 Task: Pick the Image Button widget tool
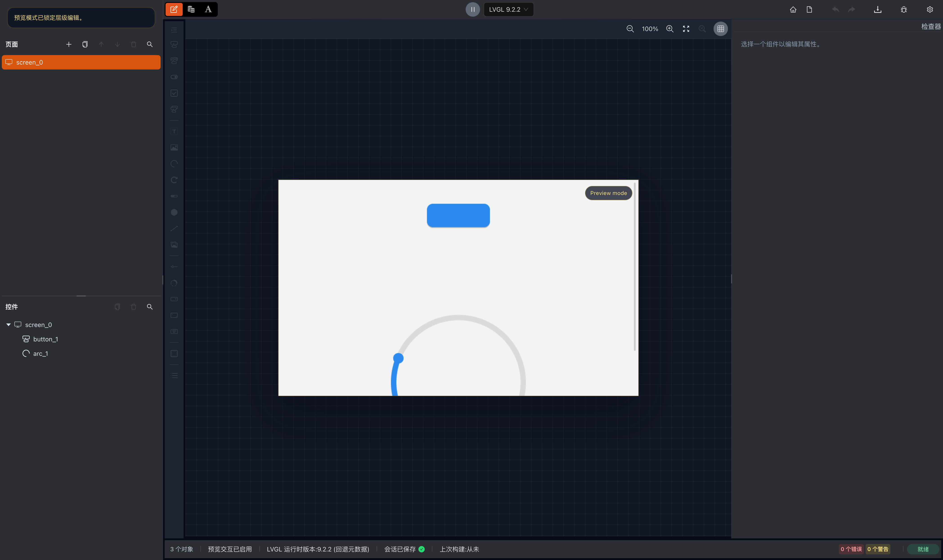(174, 61)
